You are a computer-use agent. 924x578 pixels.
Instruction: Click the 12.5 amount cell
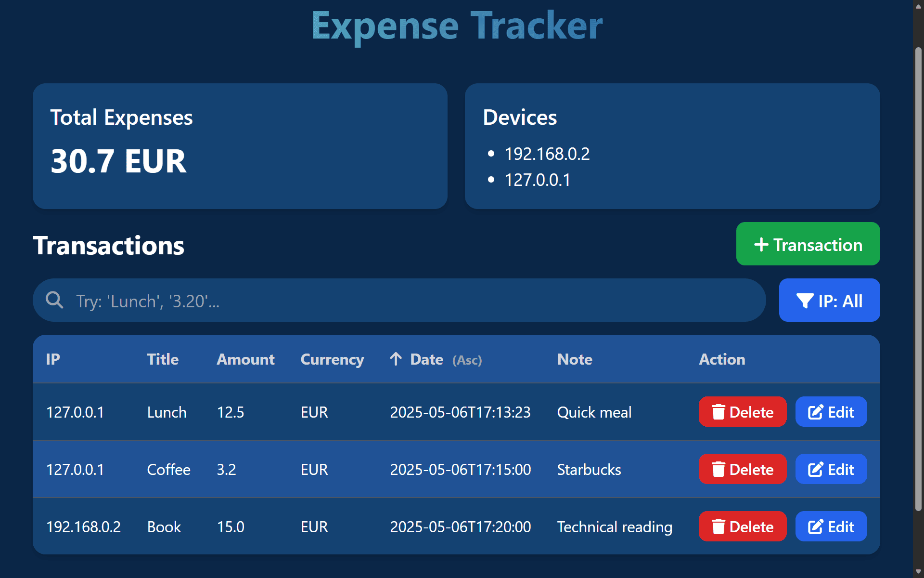click(231, 412)
